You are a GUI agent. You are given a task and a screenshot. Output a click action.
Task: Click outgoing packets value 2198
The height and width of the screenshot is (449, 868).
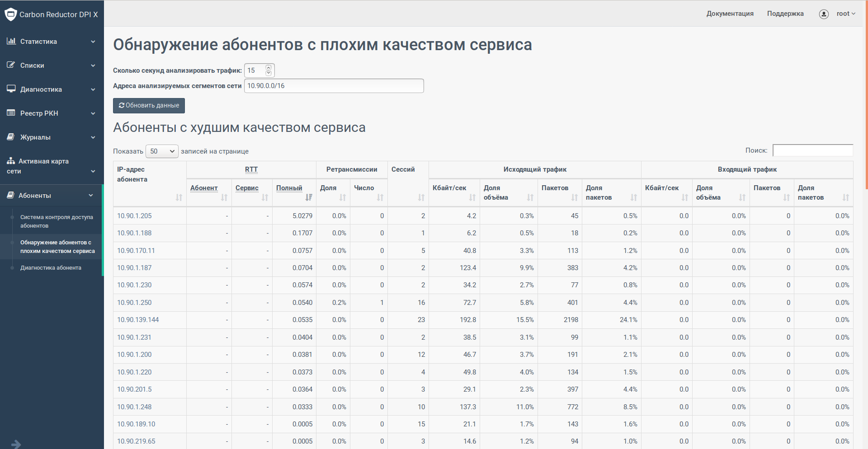coord(571,320)
